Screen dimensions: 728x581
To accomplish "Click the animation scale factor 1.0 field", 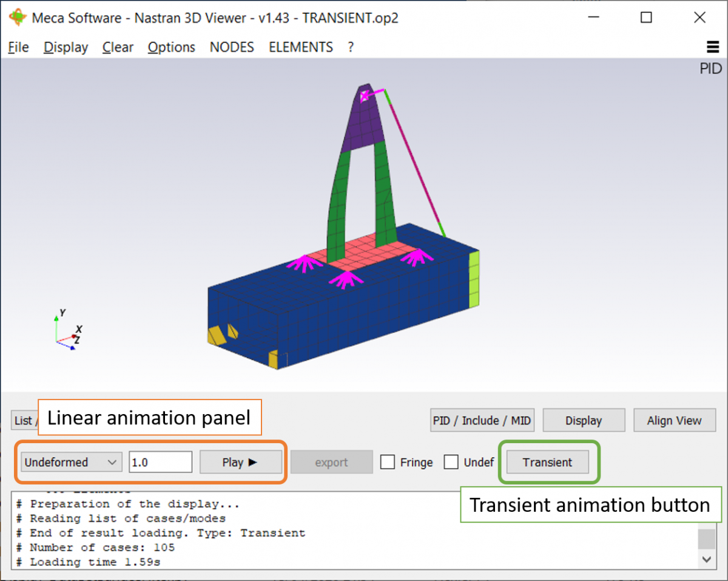I will [160, 462].
